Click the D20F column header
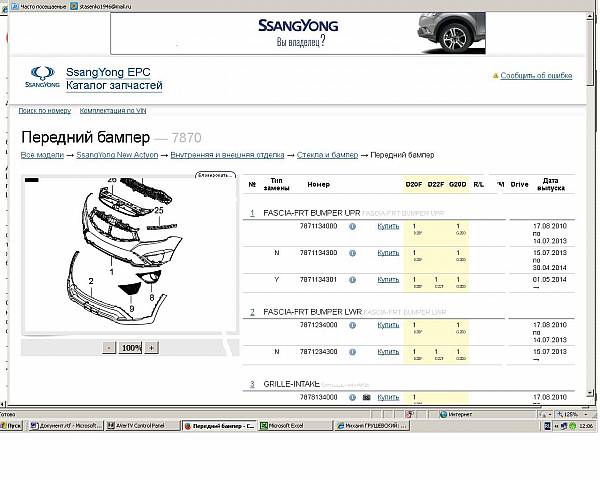The height and width of the screenshot is (480, 600). 414,184
